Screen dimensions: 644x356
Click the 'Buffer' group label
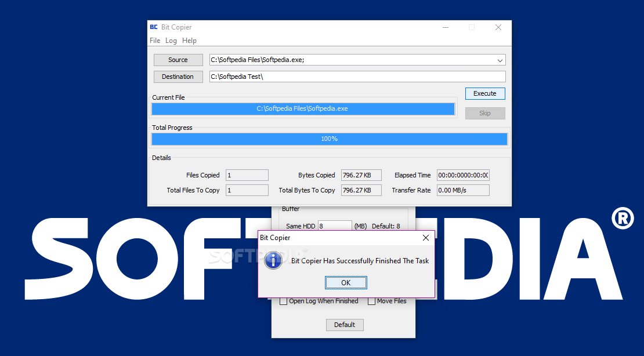291,209
